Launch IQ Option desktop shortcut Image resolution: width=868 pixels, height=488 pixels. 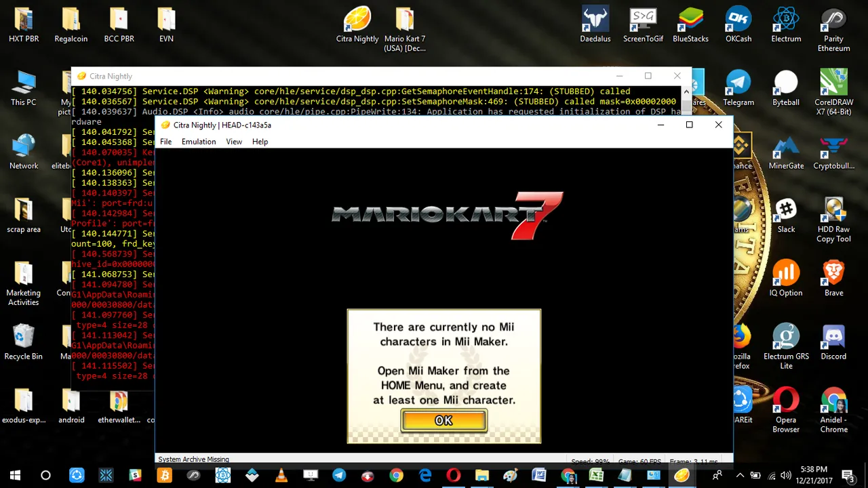786,279
